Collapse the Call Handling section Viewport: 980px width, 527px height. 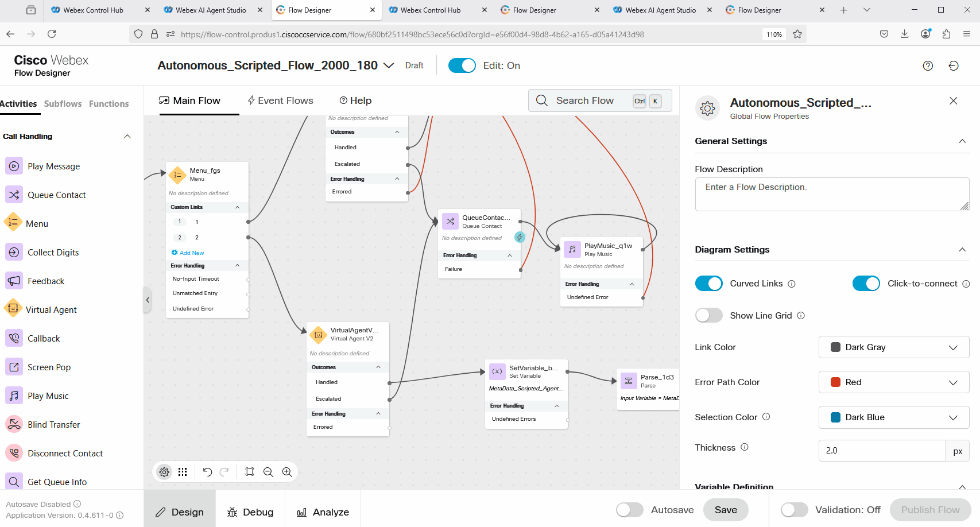(x=127, y=137)
